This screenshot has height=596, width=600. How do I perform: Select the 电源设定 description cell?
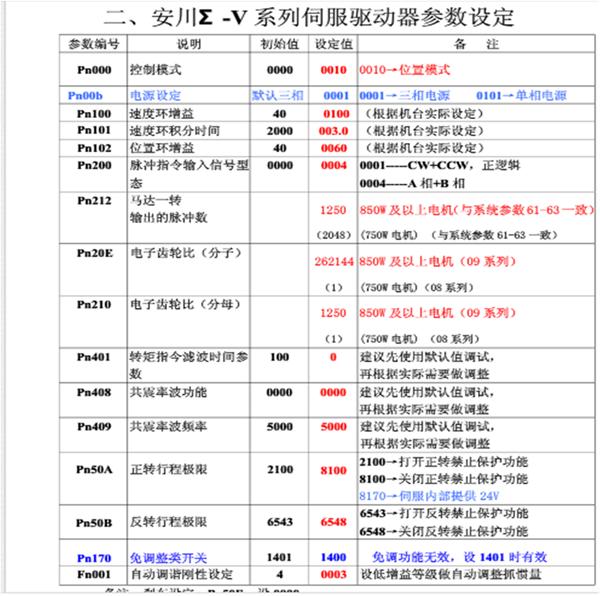[155, 95]
